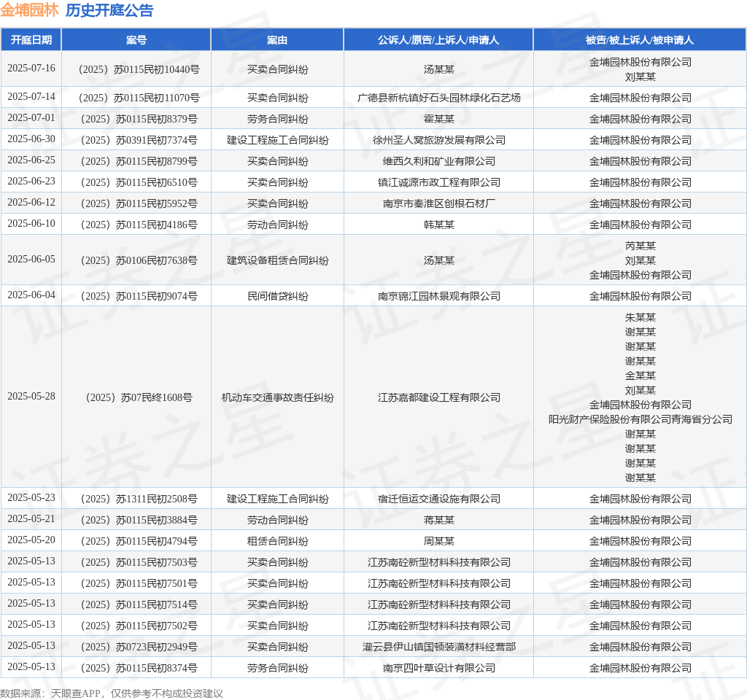Click case number 苏0106民初7638号

tap(139, 260)
